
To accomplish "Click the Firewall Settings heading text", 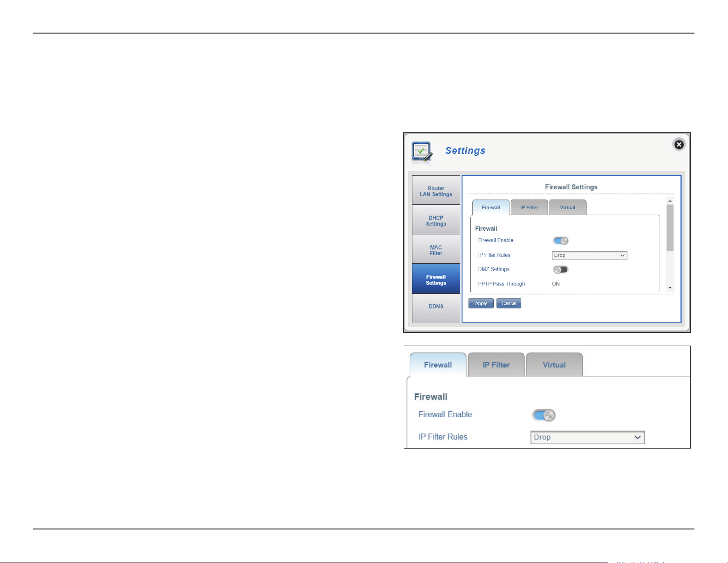I will (x=571, y=187).
